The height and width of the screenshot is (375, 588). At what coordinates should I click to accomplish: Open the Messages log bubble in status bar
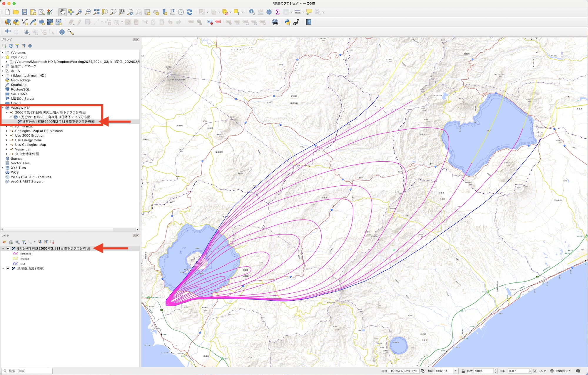point(578,371)
